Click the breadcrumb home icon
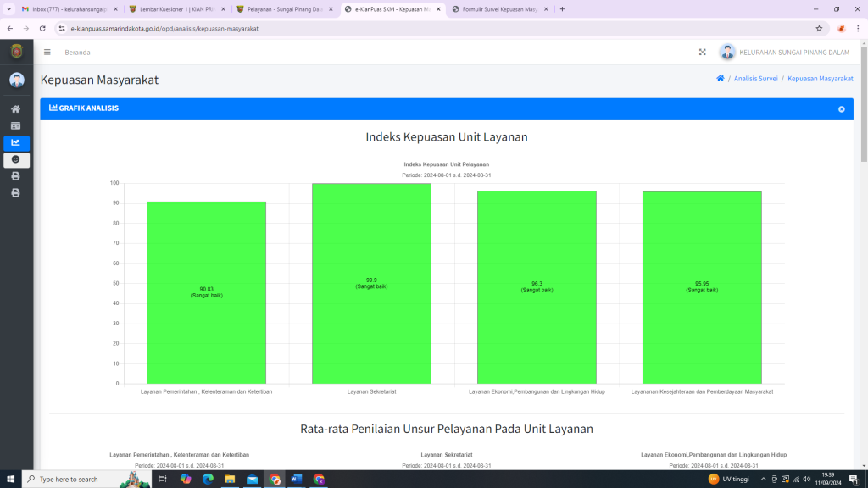This screenshot has height=488, width=868. 721,79
